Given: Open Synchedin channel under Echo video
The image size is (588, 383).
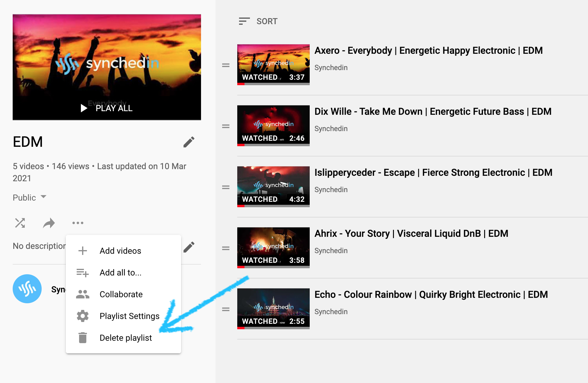Looking at the screenshot, I should [x=331, y=312].
